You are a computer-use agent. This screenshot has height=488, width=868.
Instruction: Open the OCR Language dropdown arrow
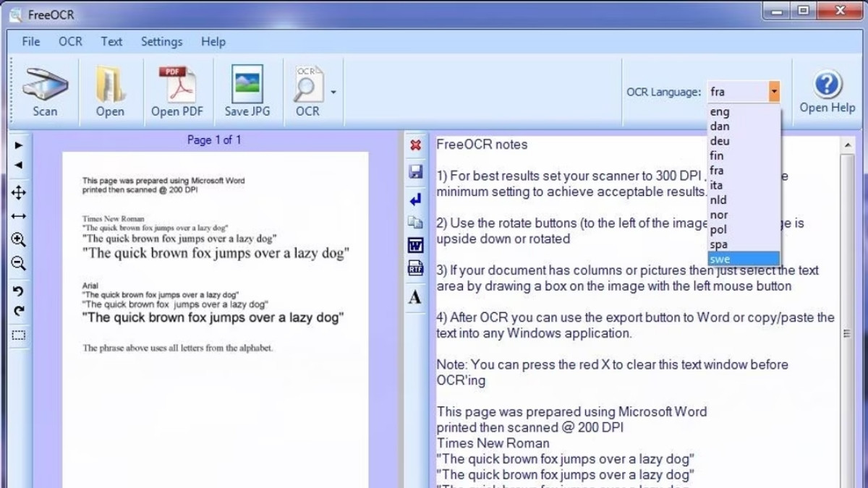(x=775, y=91)
